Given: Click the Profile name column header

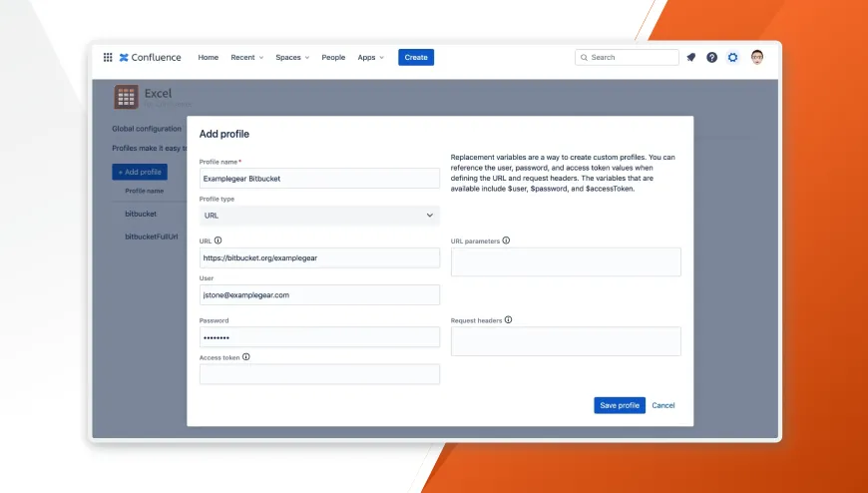Looking at the screenshot, I should tap(144, 191).
